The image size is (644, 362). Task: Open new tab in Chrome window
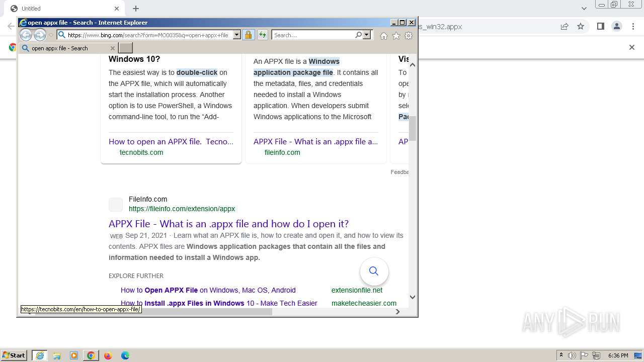[136, 9]
